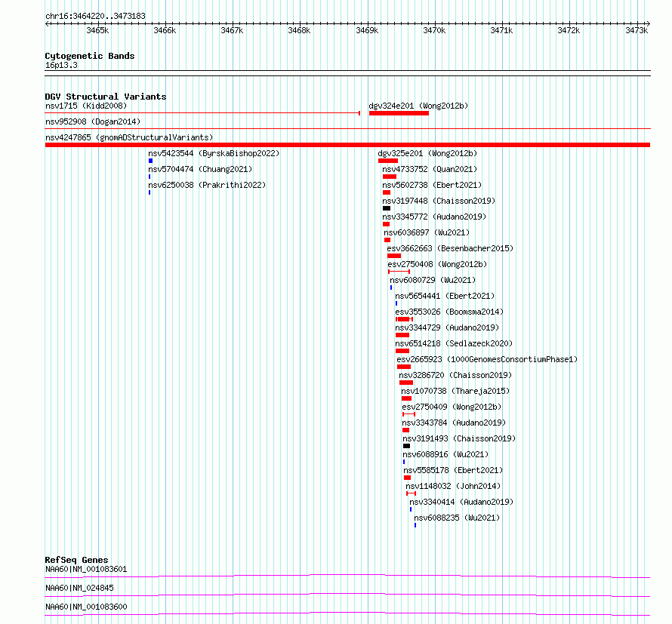Click the RefSeq Genes track title

tap(76, 560)
